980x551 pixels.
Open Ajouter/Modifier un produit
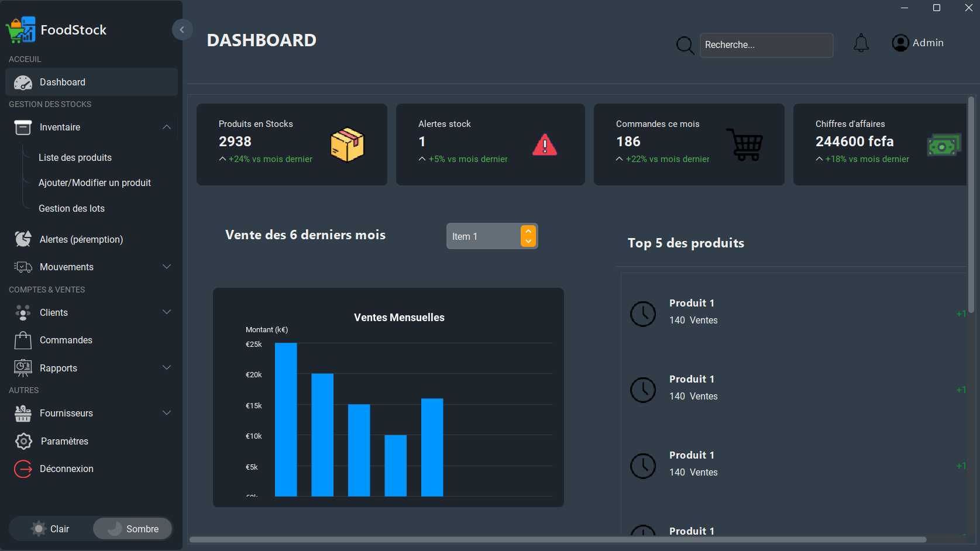pos(95,182)
